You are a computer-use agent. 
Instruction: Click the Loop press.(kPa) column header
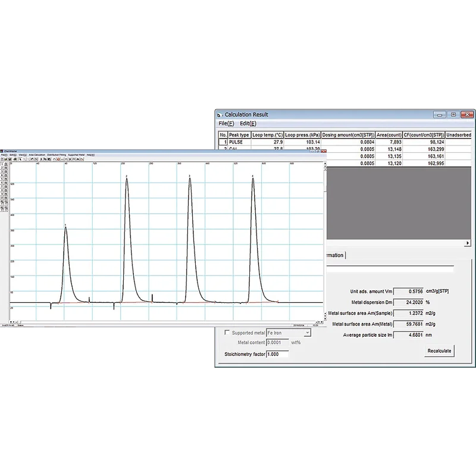pos(302,135)
